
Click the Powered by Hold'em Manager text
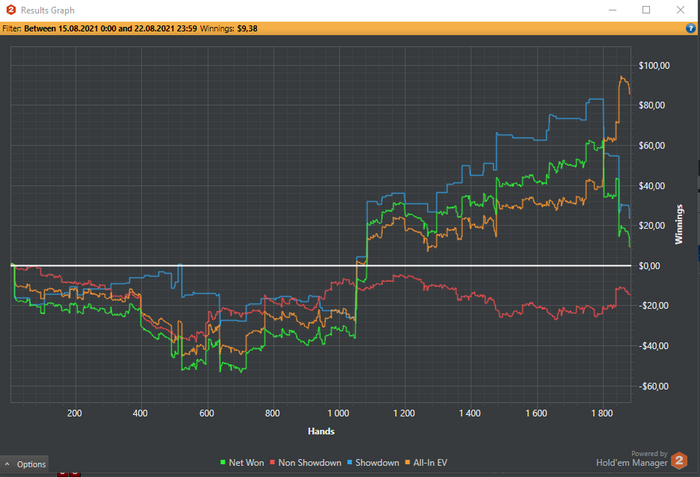pyautogui.click(x=632, y=459)
